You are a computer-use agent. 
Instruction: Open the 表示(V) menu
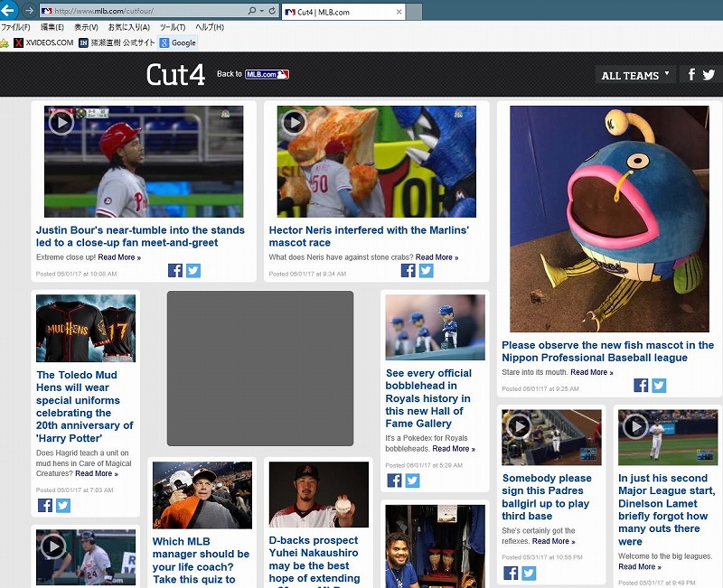(86, 27)
